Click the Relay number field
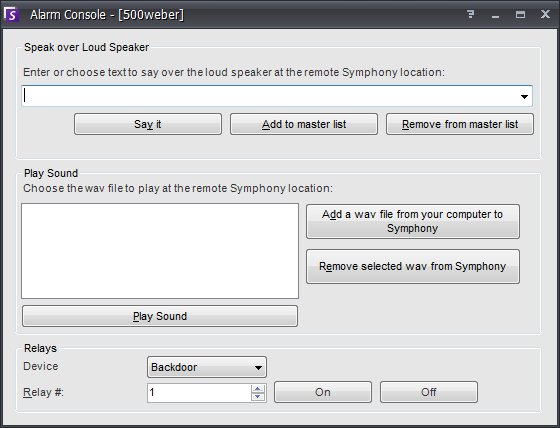 (x=199, y=393)
